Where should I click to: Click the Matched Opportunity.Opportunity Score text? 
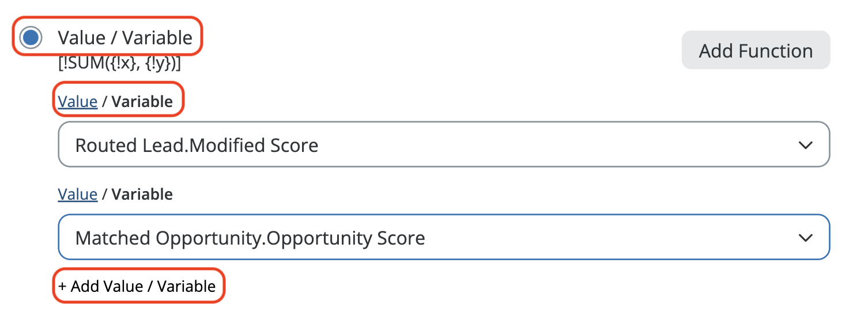point(250,238)
